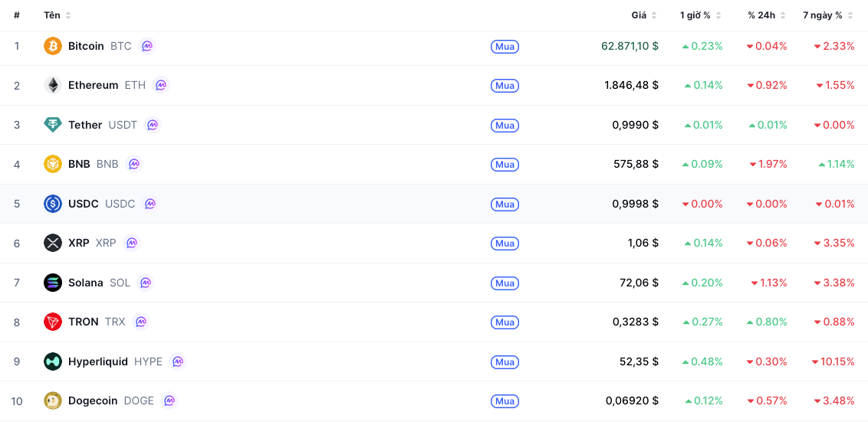Click Mua button for Solana
868x422 pixels.
(x=505, y=283)
